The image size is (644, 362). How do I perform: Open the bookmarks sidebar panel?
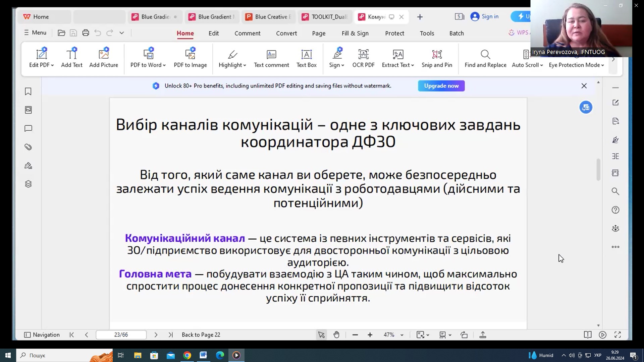point(28,92)
